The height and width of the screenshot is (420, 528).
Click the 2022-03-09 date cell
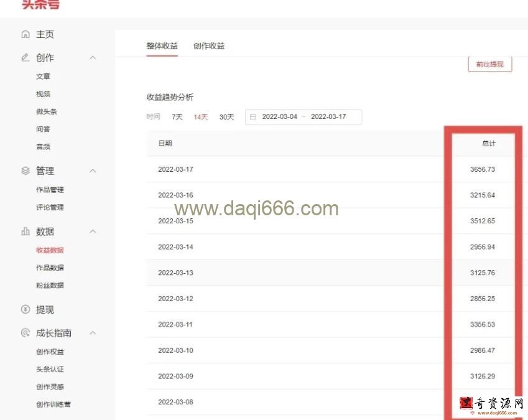[175, 376]
